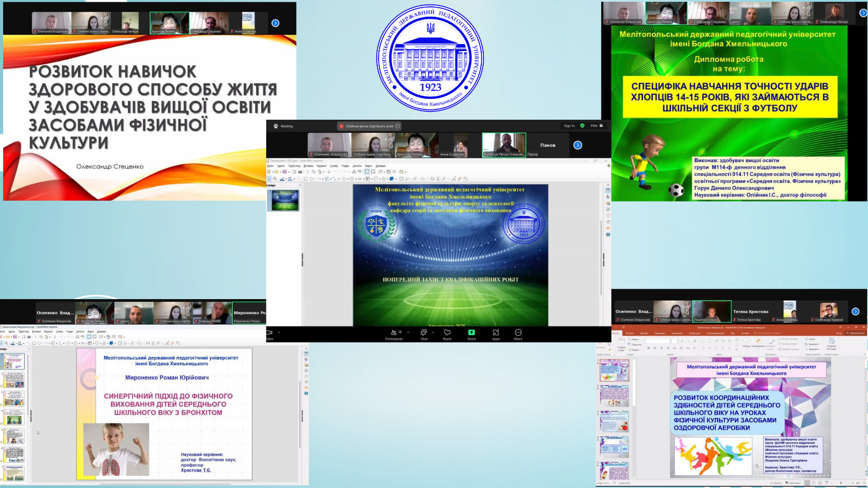Screen dimensions: 868x488
Task: Expand the chevron next to Chat
Action: tap(433, 332)
